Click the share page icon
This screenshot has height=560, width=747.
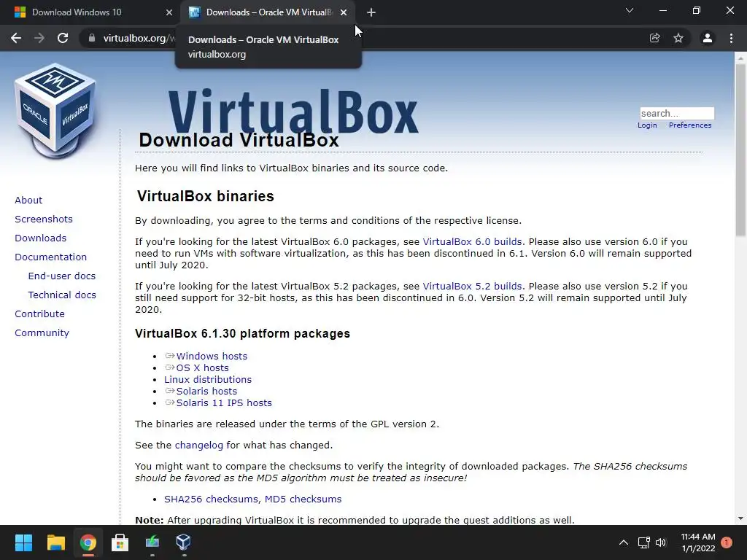pyautogui.click(x=655, y=38)
